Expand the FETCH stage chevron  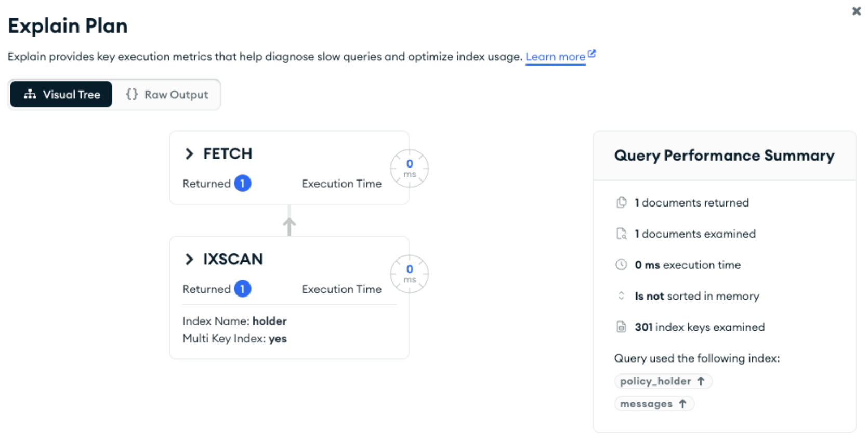pos(189,154)
